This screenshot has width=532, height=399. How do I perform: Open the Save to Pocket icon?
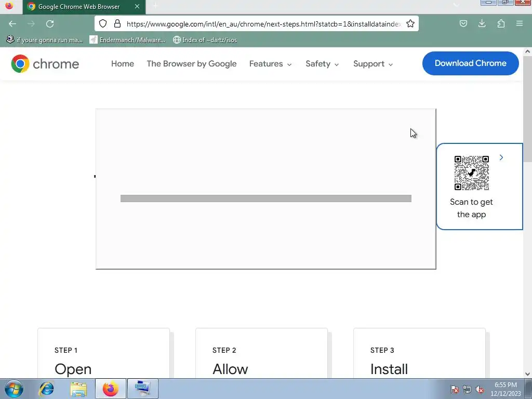463,23
